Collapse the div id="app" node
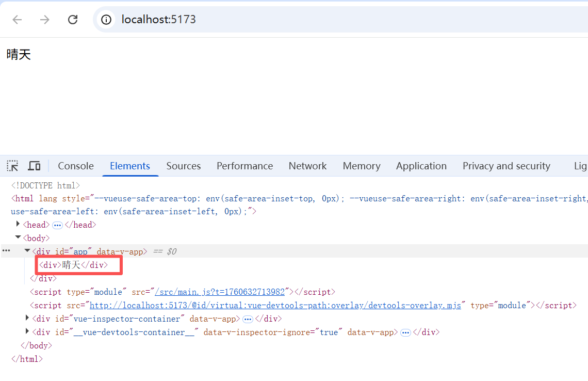 pyautogui.click(x=27, y=251)
